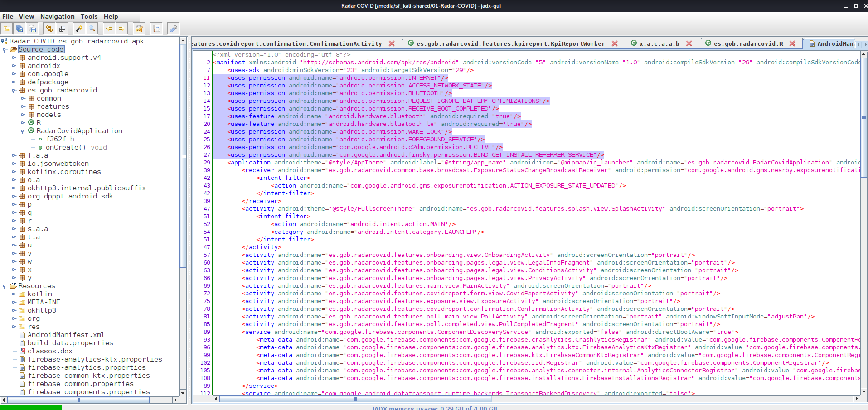Open the Help menu
The image size is (868, 410).
click(x=111, y=16)
